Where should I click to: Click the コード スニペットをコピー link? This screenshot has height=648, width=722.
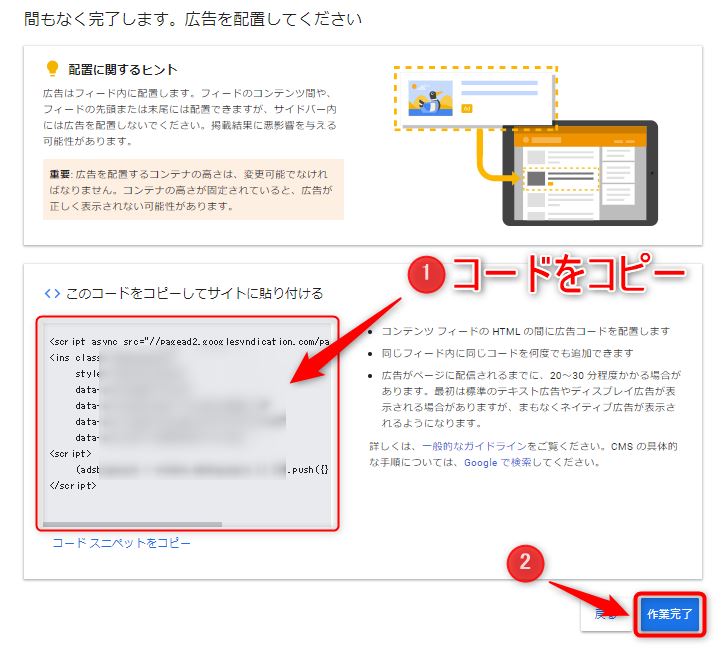pyautogui.click(x=121, y=543)
